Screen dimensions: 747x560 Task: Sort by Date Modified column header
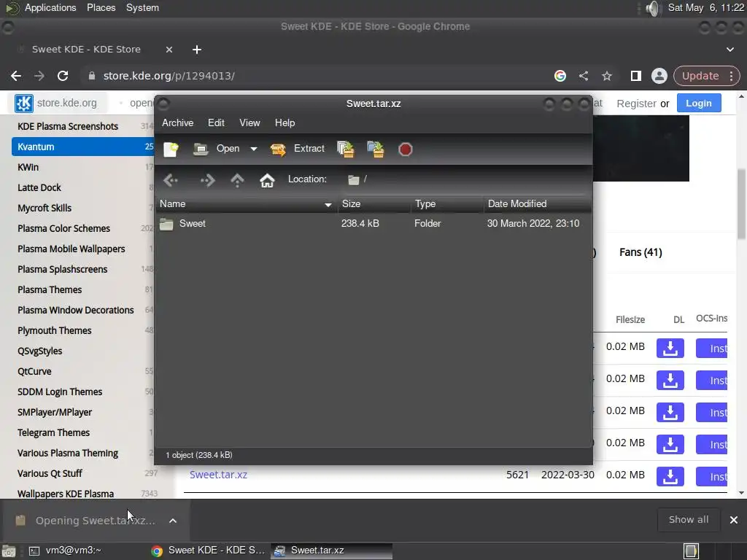pyautogui.click(x=537, y=204)
